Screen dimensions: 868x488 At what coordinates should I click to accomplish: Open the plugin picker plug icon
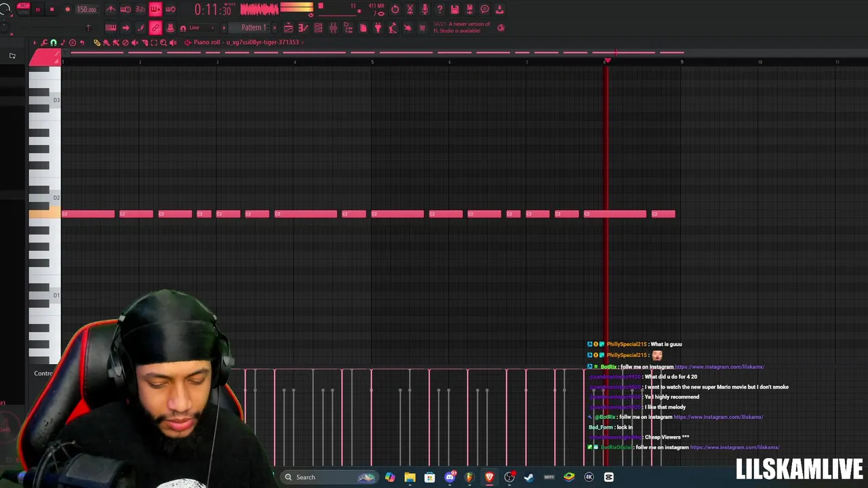(378, 28)
